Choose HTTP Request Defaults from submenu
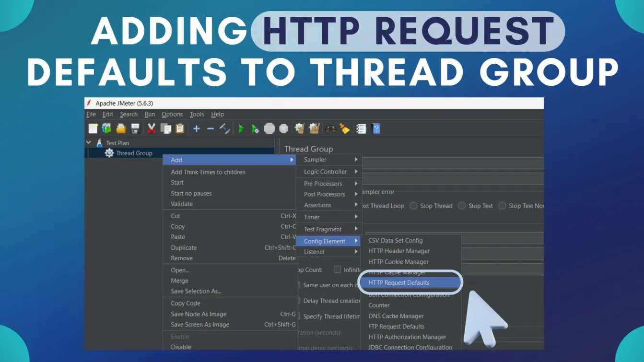Viewport: 644px width, 362px height. point(411,283)
